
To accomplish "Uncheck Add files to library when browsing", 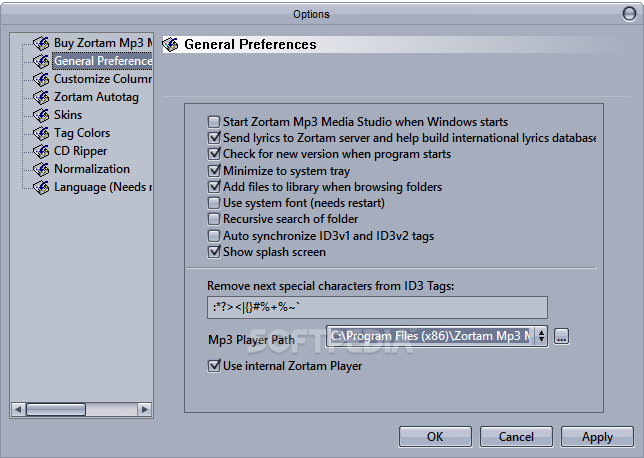I will click(214, 187).
